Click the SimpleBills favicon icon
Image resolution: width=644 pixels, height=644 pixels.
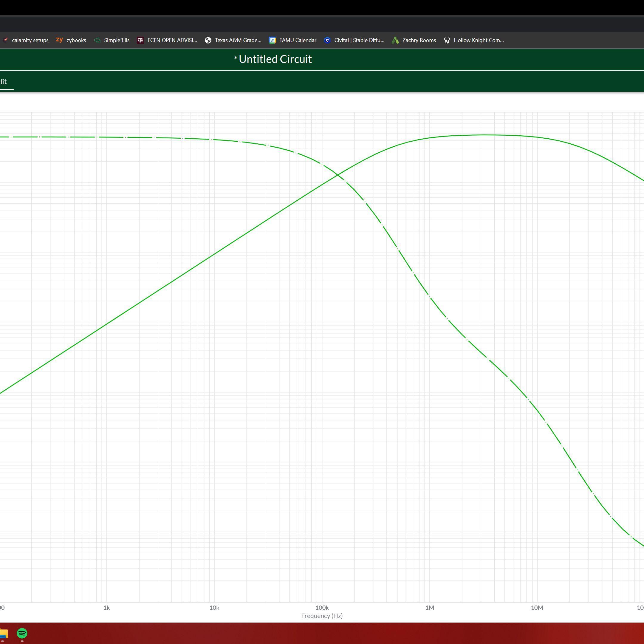[x=97, y=40]
